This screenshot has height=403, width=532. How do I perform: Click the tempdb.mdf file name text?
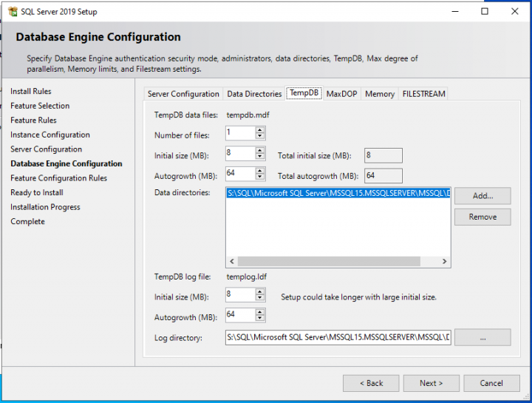click(248, 115)
